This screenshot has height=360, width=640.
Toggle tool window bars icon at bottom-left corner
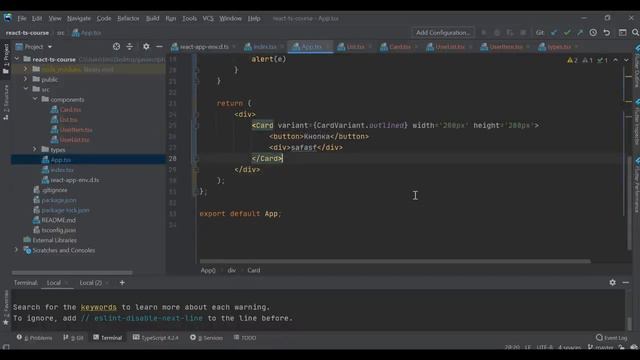point(6,347)
